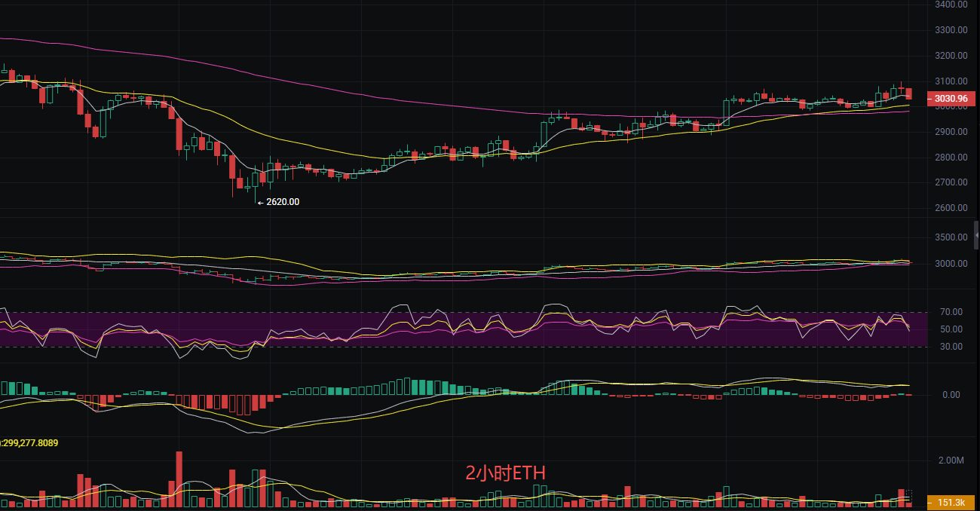This screenshot has width=980, height=511.
Task: Click the 3000.00 label on second pane axis
Action: pos(951,264)
